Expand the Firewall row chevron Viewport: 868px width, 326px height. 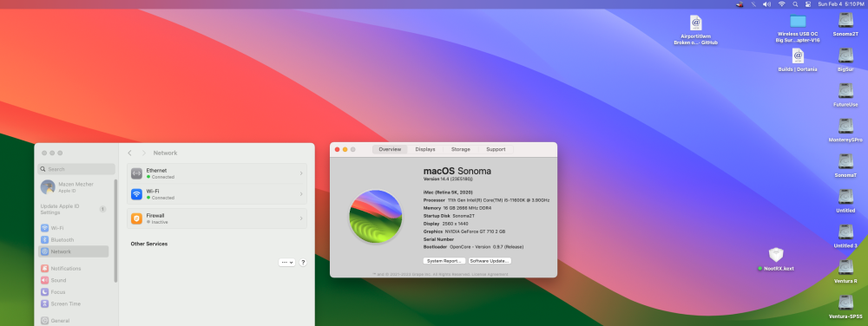(x=301, y=218)
